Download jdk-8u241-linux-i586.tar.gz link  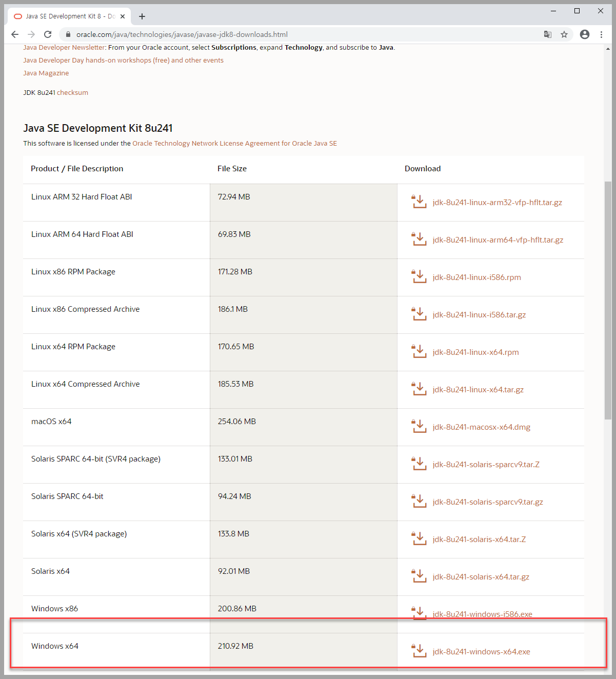click(x=479, y=314)
